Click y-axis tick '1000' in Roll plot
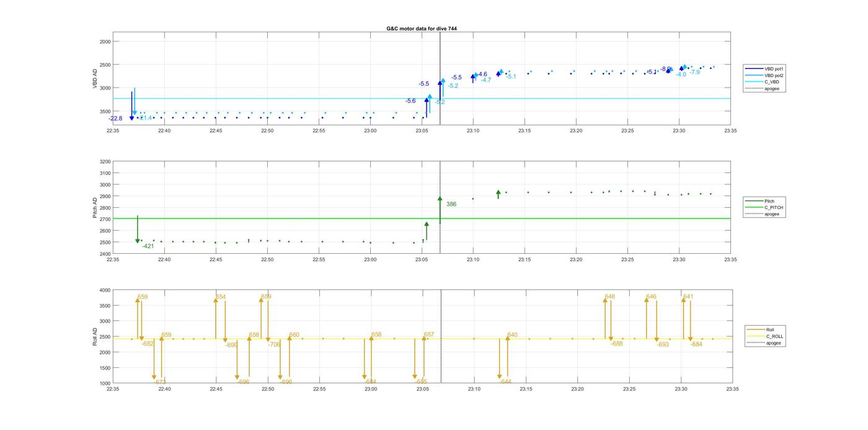 pos(105,383)
